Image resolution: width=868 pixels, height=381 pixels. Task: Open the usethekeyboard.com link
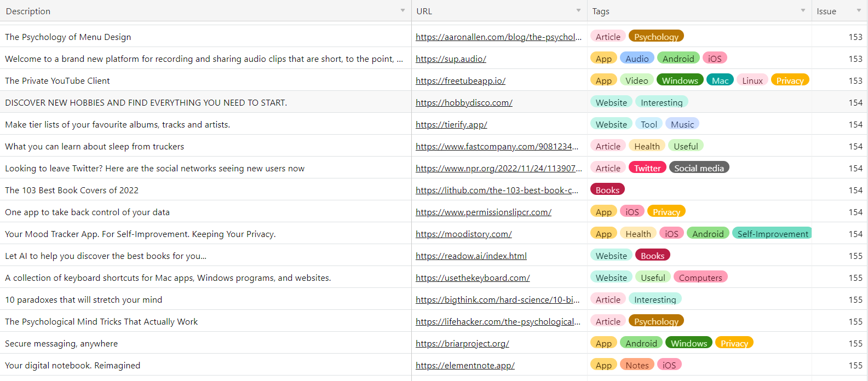point(473,278)
